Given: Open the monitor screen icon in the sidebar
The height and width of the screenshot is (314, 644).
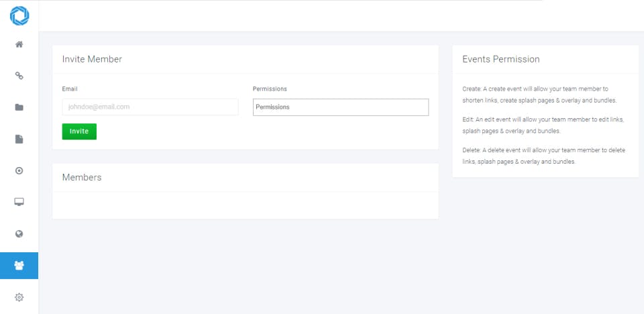Looking at the screenshot, I should (x=19, y=202).
